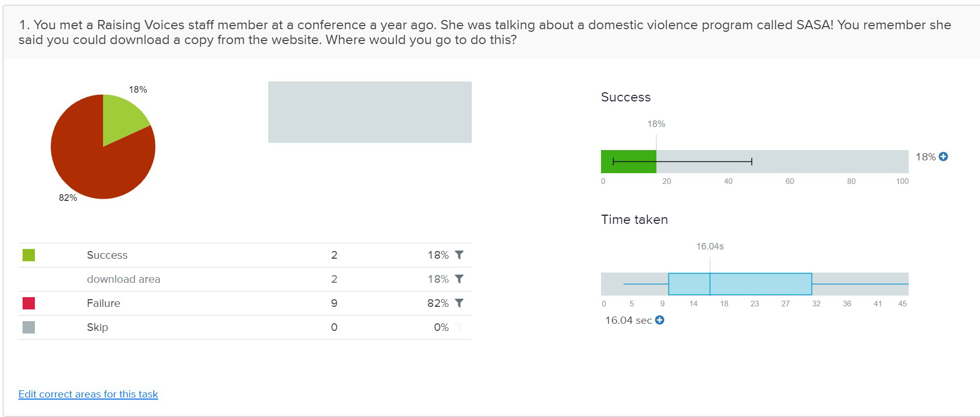Screen dimensions: 980x417
Task: Select the Success row label
Action: (x=107, y=255)
